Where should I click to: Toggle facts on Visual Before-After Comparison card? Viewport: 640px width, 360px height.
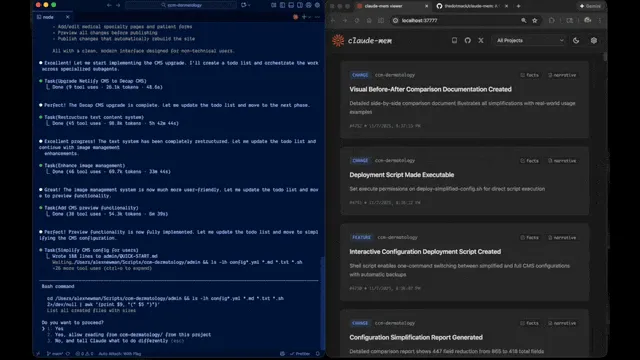coord(530,75)
